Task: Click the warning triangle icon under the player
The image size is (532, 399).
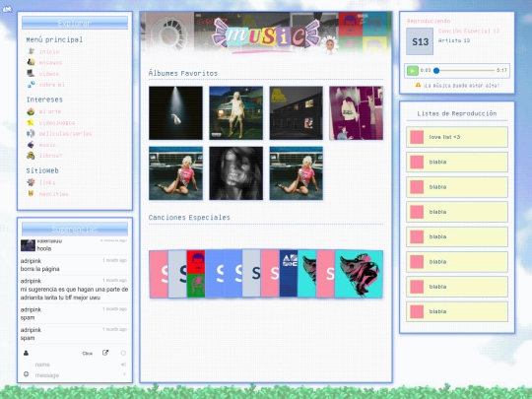Action: [418, 85]
